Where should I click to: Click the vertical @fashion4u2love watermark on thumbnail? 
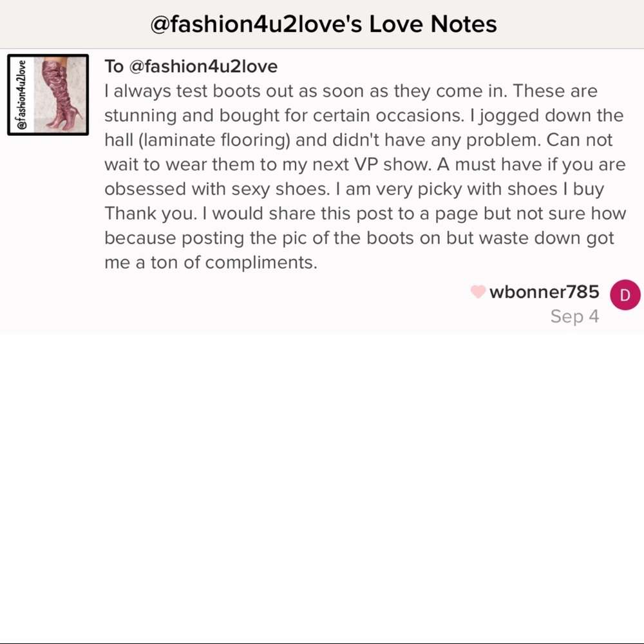21,95
